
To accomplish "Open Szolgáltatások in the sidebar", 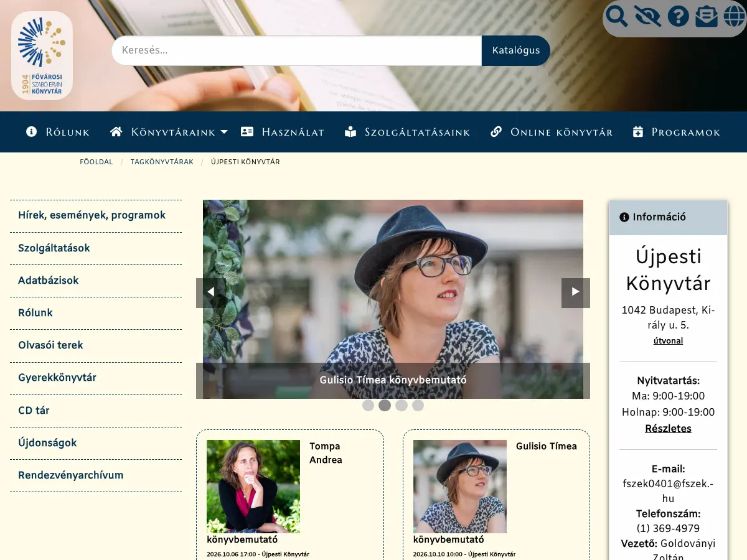I will (x=96, y=248).
